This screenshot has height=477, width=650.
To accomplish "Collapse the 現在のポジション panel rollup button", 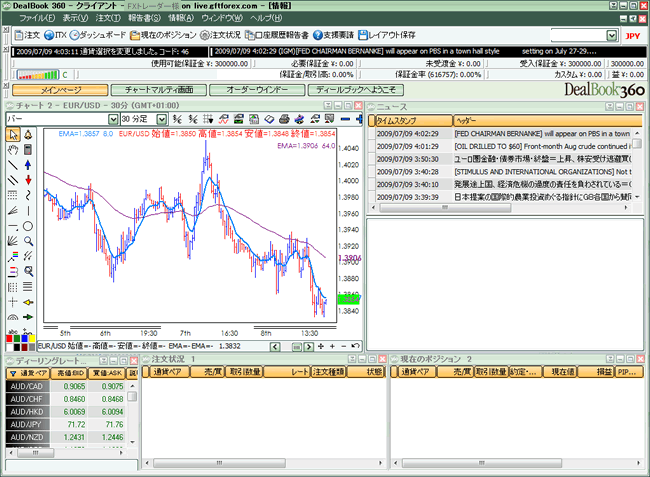I will pyautogui.click(x=610, y=359).
